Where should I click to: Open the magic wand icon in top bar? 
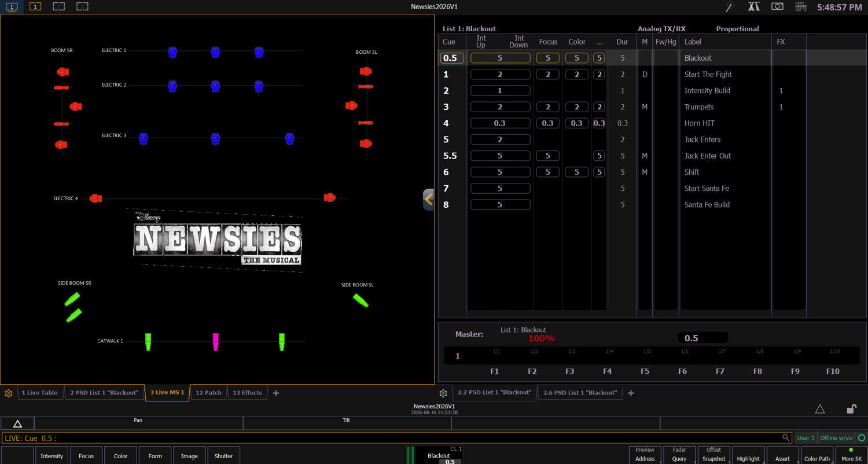[x=730, y=7]
